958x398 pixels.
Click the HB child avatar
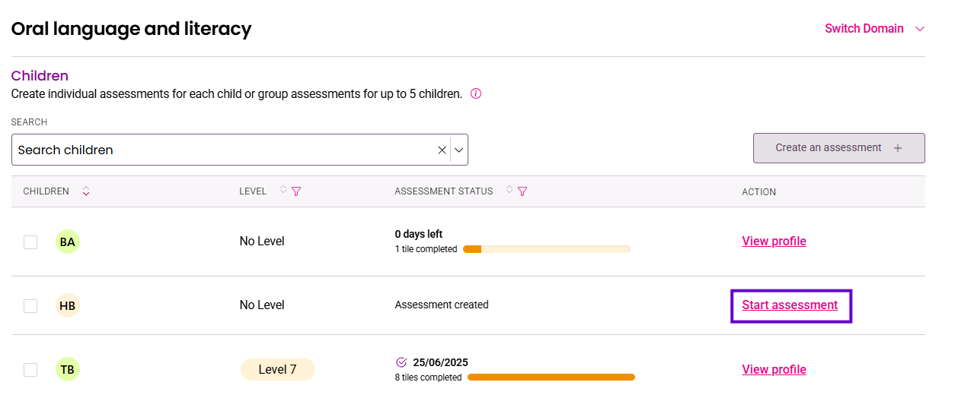click(x=67, y=306)
